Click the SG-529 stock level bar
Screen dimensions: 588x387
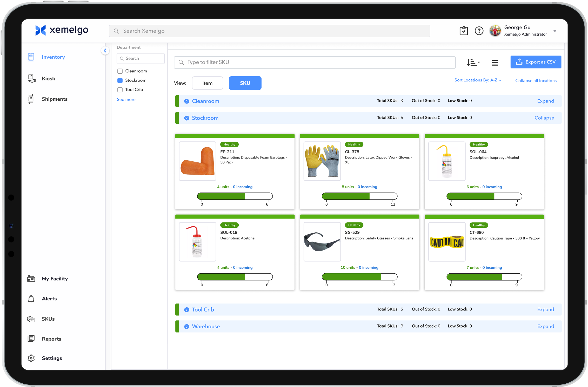click(360, 277)
